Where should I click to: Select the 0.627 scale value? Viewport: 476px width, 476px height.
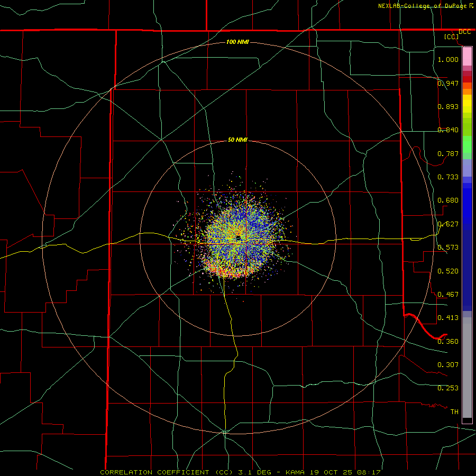pyautogui.click(x=448, y=224)
